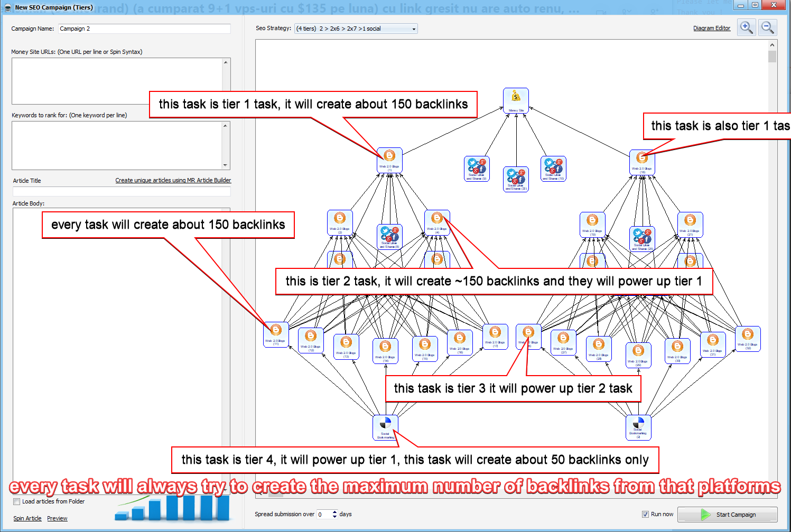Select the Web 2.0 Blogs (19) node
Image resolution: width=791 pixels, height=532 pixels.
pos(592,225)
